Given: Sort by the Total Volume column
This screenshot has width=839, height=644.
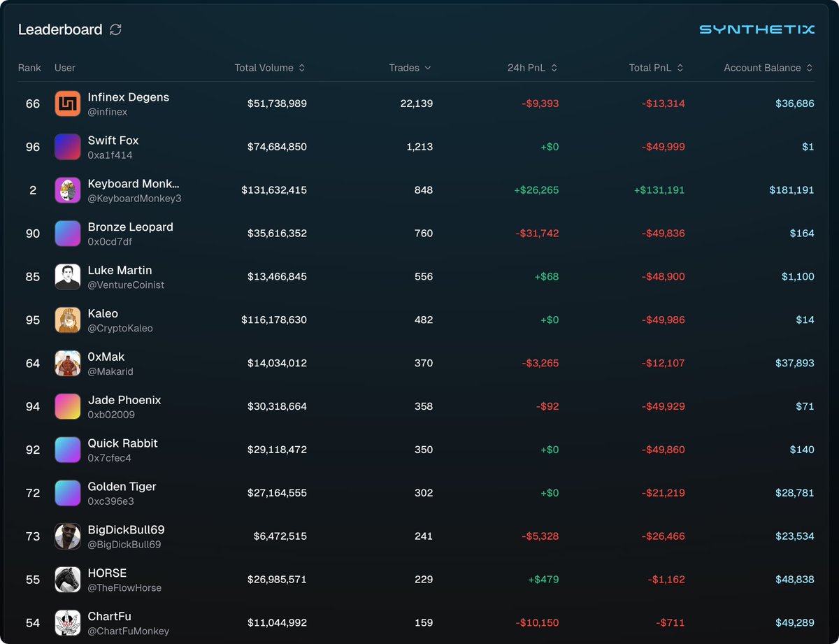Looking at the screenshot, I should coord(269,68).
